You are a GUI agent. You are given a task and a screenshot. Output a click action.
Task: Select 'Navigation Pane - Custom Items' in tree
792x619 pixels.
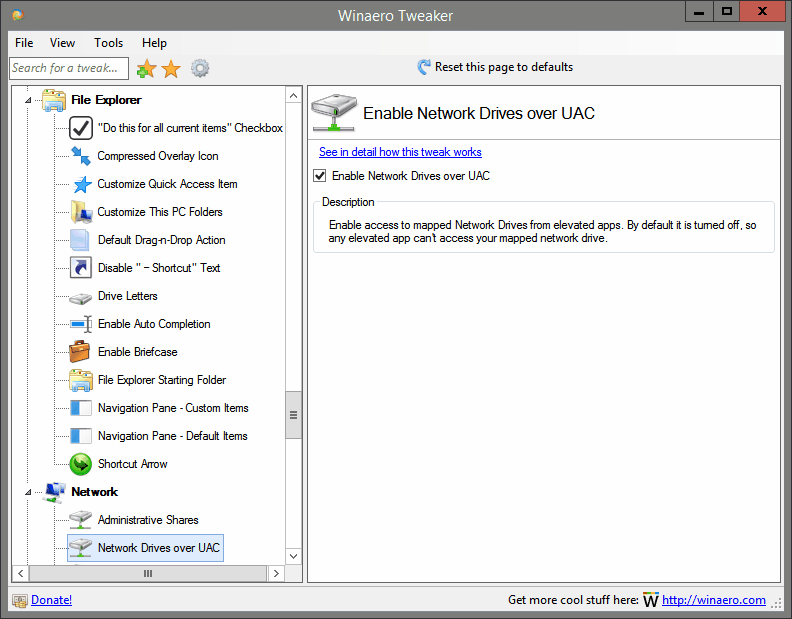(x=173, y=408)
